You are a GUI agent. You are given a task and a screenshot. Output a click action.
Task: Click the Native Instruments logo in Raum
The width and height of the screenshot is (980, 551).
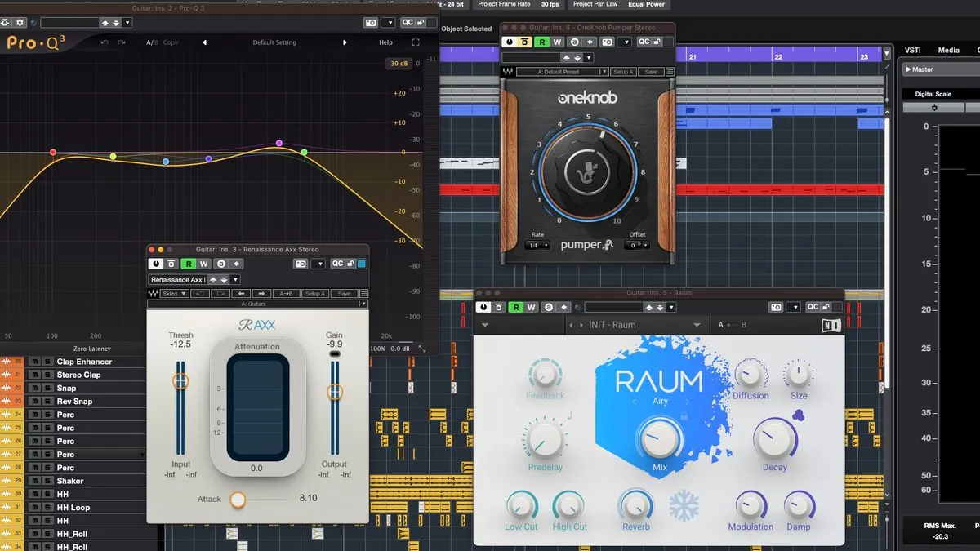[831, 325]
